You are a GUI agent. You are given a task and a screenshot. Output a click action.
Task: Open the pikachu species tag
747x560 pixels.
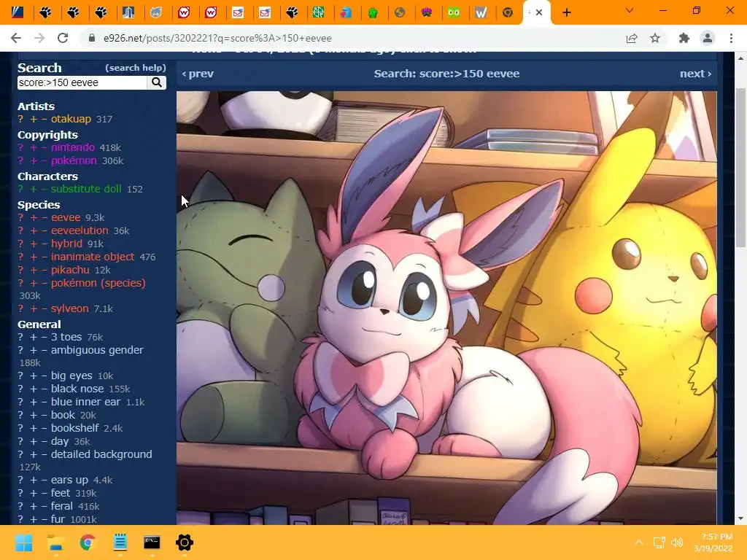pyautogui.click(x=70, y=270)
